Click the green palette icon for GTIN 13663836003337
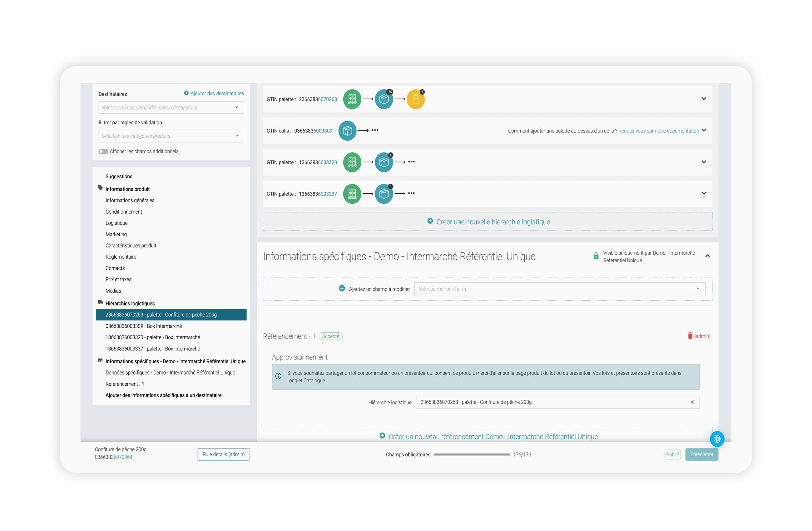The image size is (812, 531). pos(352,194)
